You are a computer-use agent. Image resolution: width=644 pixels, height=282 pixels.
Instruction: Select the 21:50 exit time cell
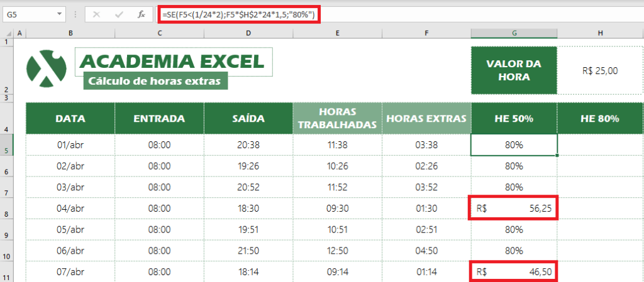click(248, 251)
